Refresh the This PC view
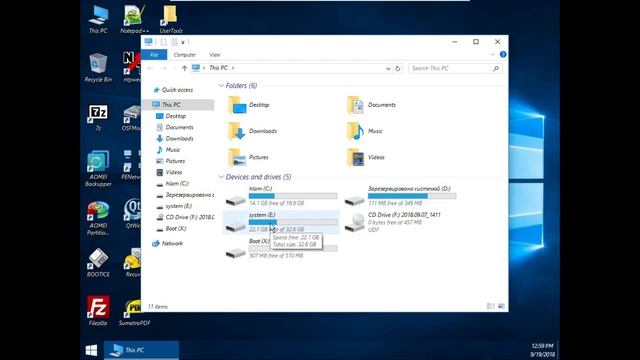The height and width of the screenshot is (360, 640). (x=398, y=68)
